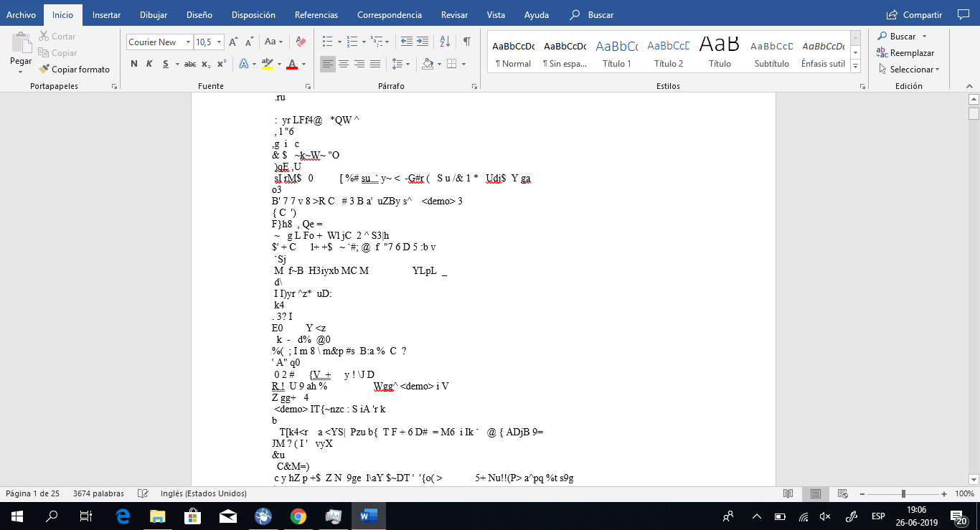Open the Revisar tab

pos(455,14)
